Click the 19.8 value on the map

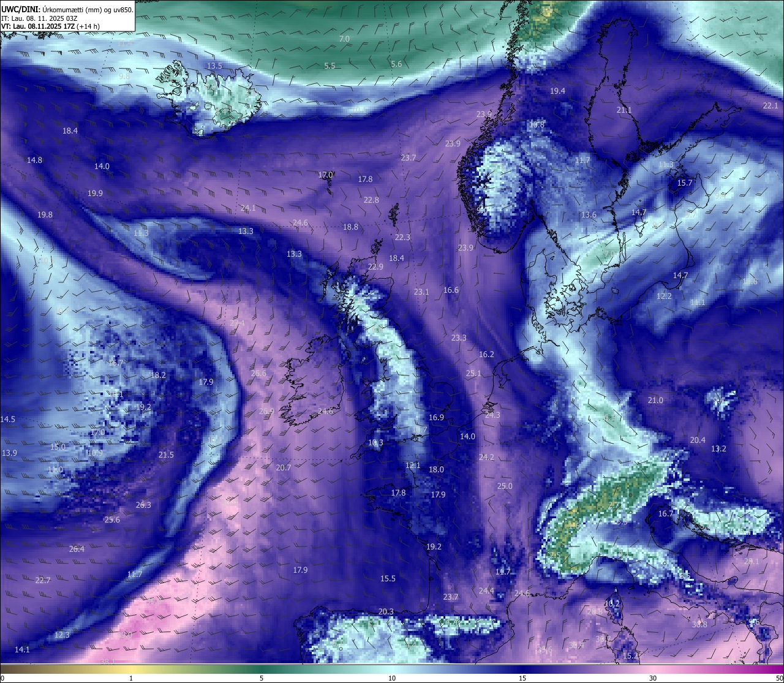click(x=45, y=214)
